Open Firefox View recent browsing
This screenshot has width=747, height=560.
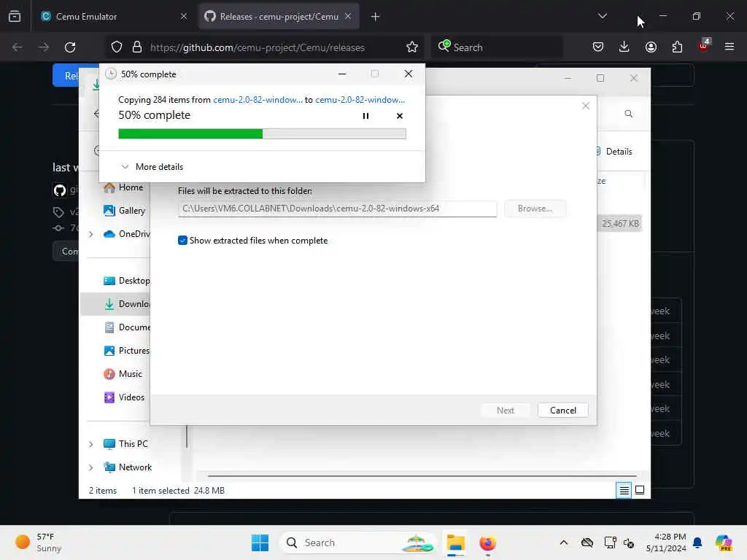(x=15, y=17)
